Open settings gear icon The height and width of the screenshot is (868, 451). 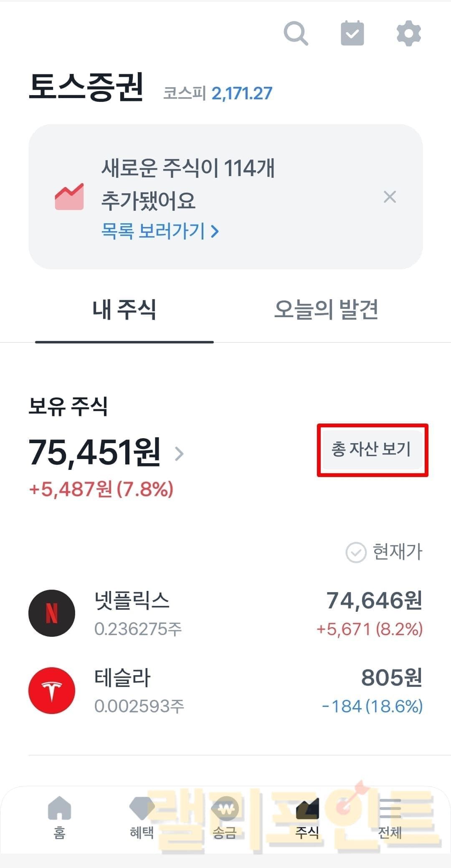[x=408, y=33]
